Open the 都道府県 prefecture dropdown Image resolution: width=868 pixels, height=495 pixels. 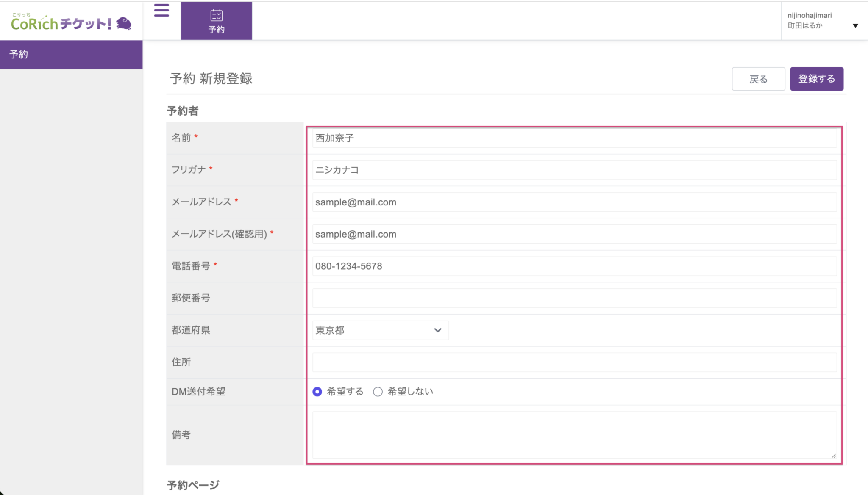[x=380, y=330]
